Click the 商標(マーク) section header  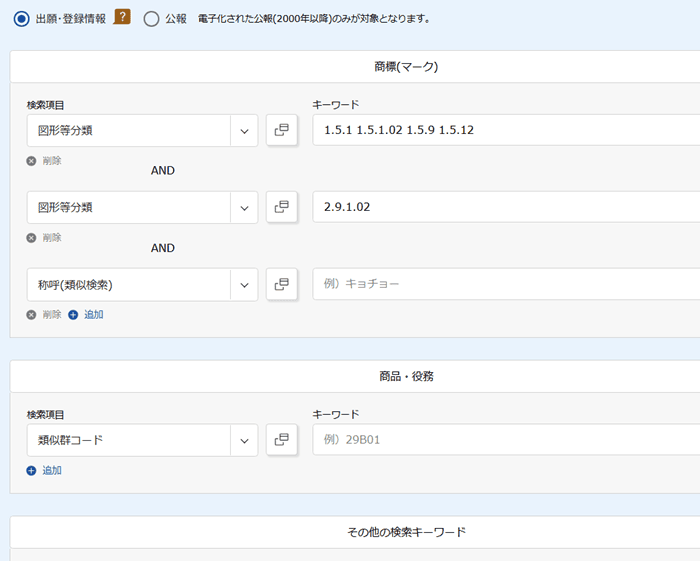pos(355,66)
